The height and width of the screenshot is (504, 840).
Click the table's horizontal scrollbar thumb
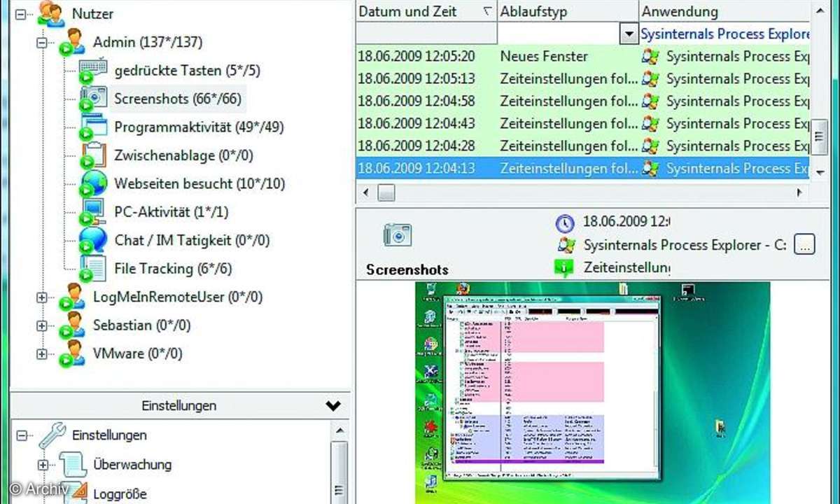coord(387,192)
